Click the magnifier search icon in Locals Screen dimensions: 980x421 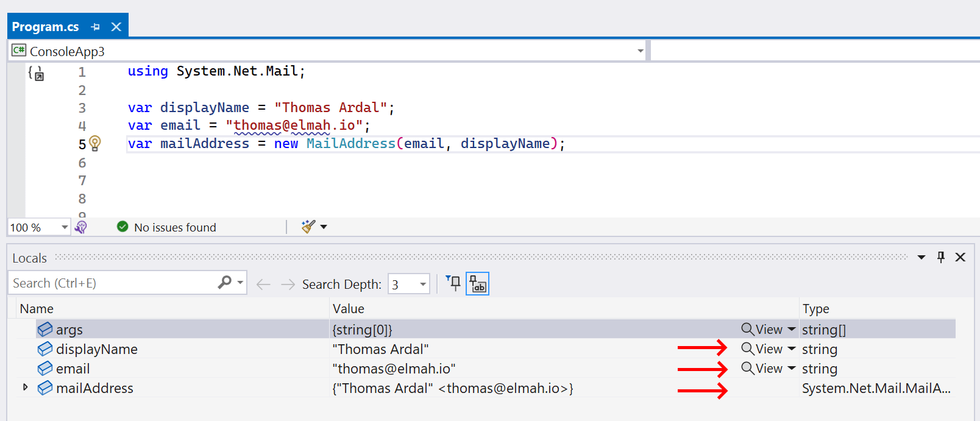click(225, 282)
